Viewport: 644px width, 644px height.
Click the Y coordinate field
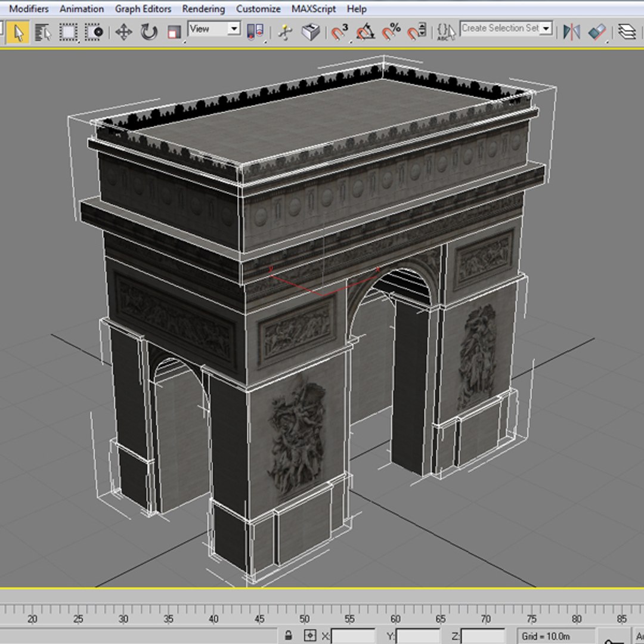pyautogui.click(x=417, y=636)
